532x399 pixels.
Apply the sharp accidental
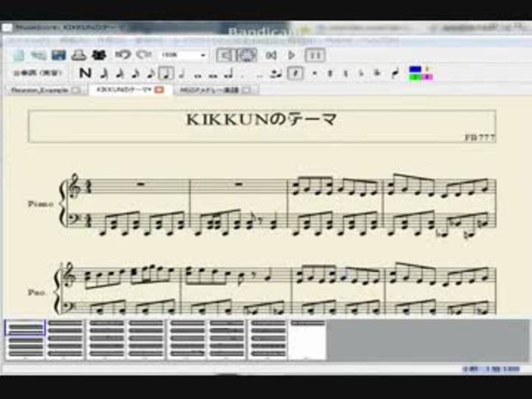point(330,73)
